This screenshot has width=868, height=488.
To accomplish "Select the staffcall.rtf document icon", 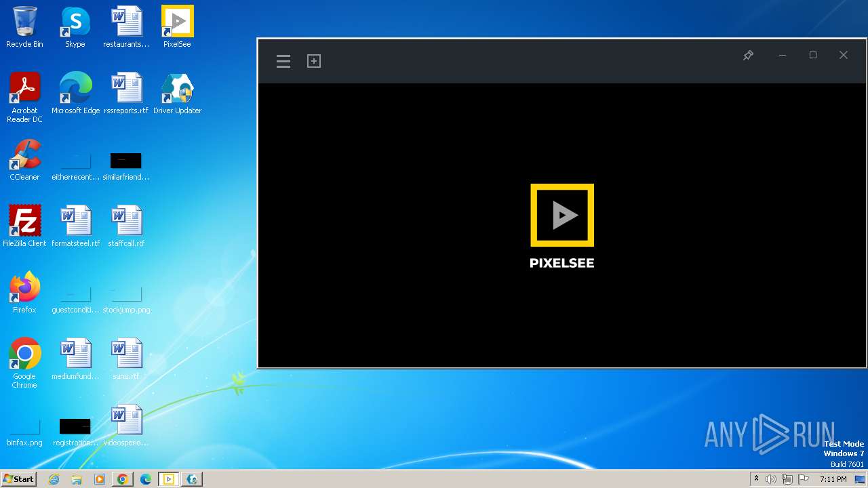I will pos(126,226).
